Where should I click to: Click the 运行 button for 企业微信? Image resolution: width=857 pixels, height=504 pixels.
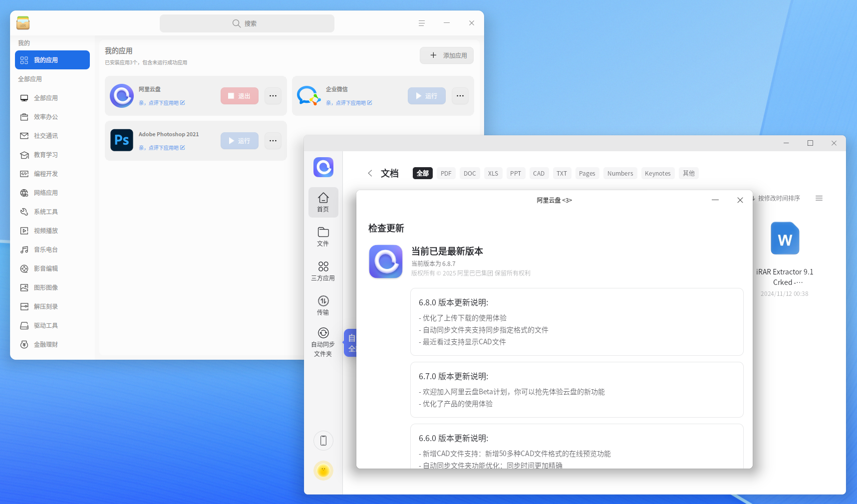pos(427,96)
